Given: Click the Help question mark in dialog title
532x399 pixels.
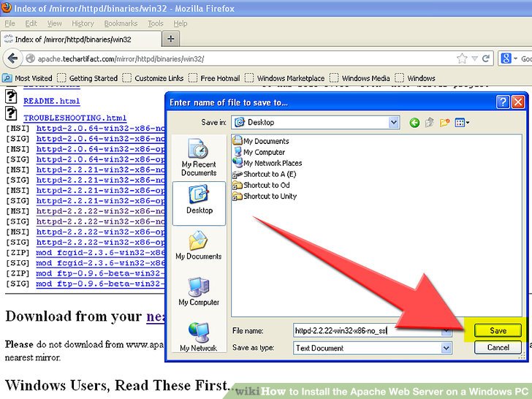Looking at the screenshot, I should [503, 102].
